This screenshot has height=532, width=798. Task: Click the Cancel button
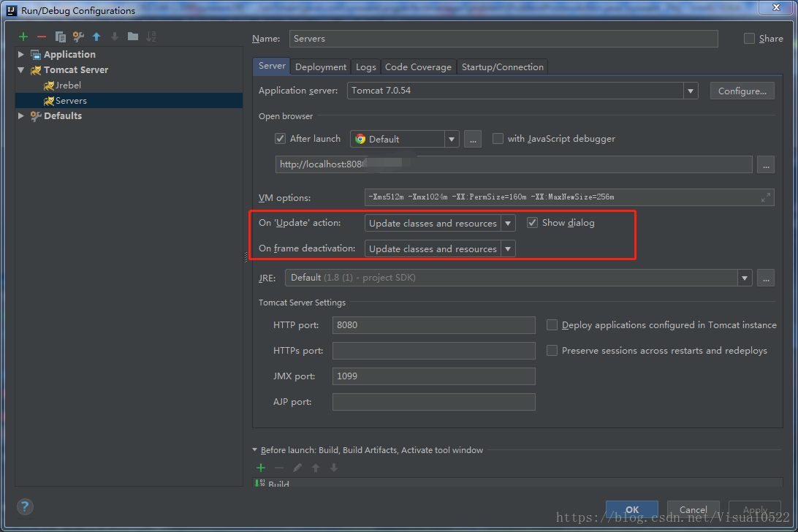[693, 509]
